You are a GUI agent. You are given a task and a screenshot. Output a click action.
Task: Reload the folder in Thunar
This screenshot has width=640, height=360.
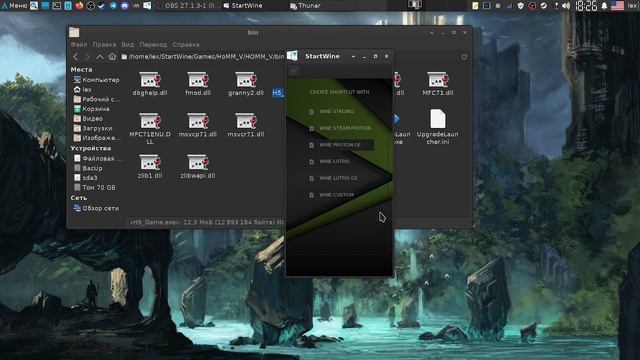464,57
